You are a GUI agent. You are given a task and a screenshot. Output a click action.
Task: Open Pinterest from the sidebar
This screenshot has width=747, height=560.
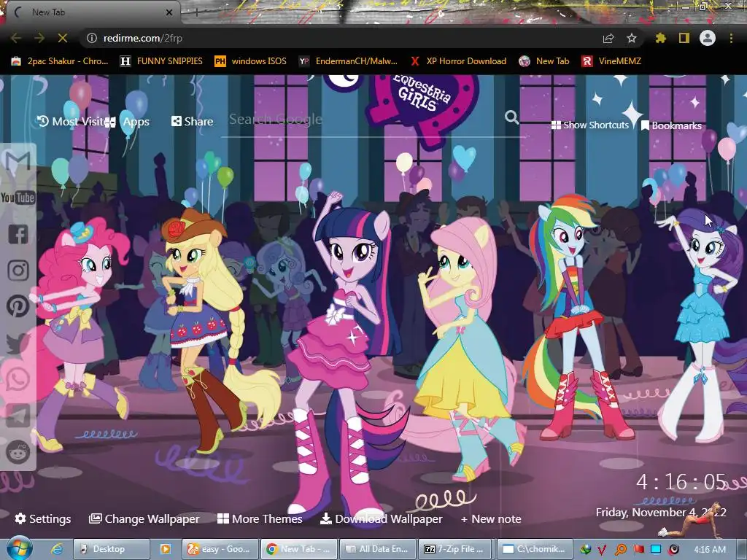click(x=18, y=306)
